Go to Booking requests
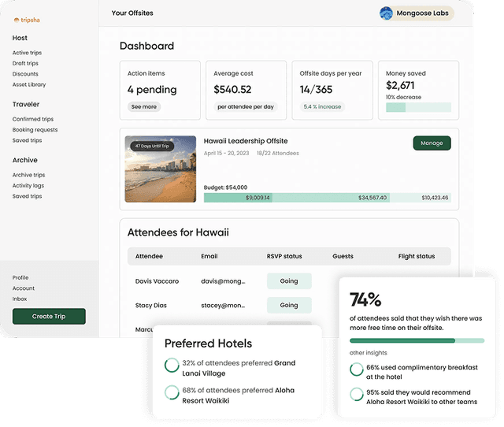The width and height of the screenshot is (504, 427). pos(35,129)
